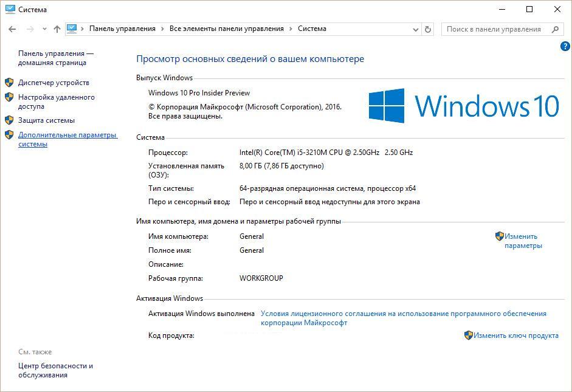This screenshot has width=572, height=392.
Task: Click the WORKGROUP value
Action: [261, 278]
